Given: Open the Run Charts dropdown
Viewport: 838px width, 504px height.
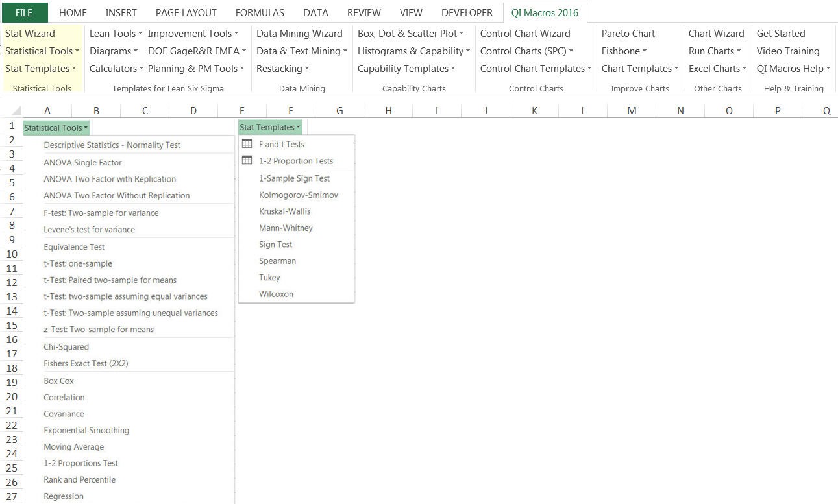Looking at the screenshot, I should (x=715, y=51).
